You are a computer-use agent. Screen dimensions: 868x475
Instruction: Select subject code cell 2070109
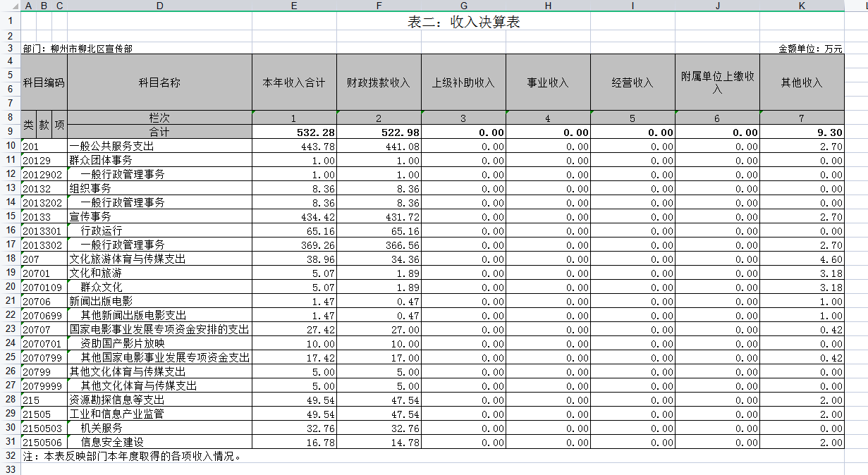[44, 287]
